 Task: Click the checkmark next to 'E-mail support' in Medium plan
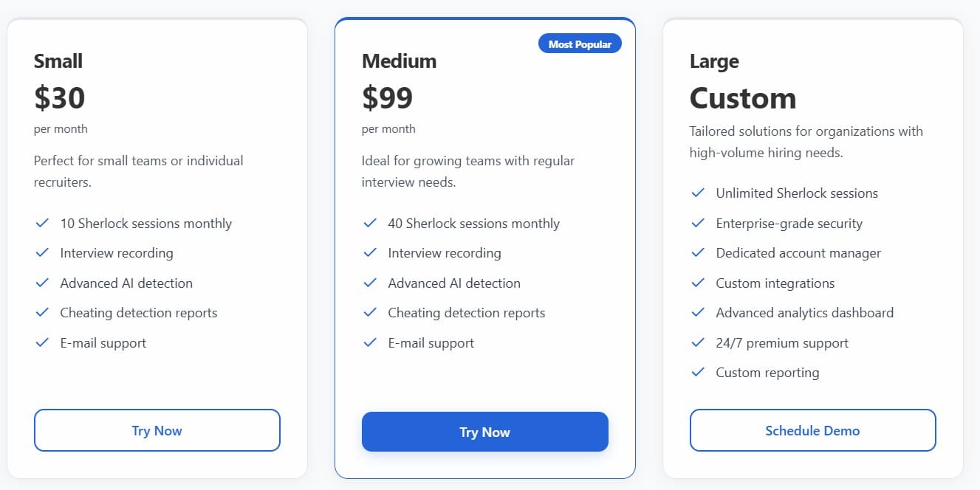[370, 342]
